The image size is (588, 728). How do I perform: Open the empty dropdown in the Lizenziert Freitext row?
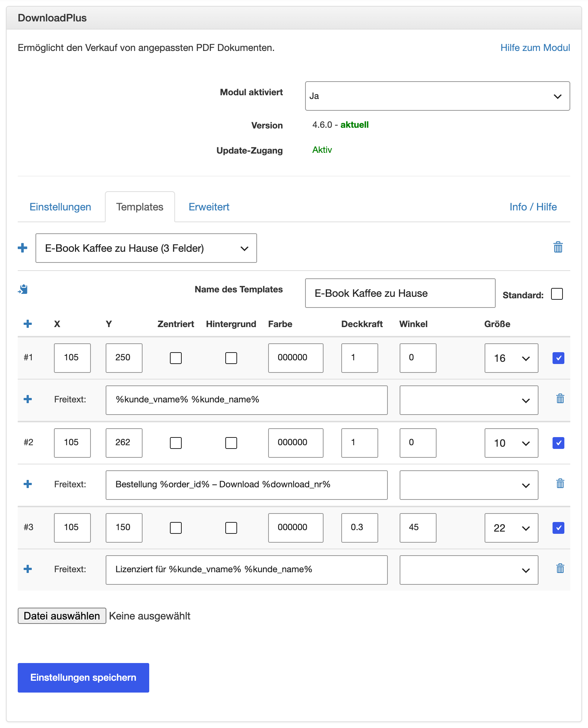(x=469, y=570)
